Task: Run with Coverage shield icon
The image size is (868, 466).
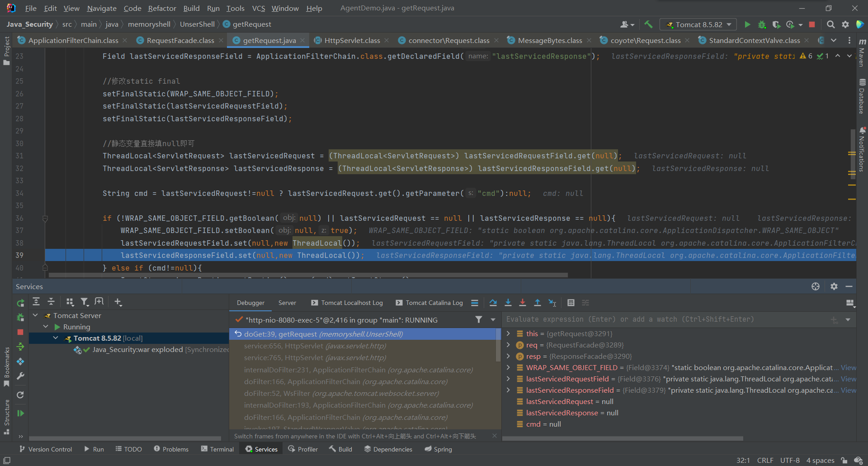Action: click(x=776, y=24)
